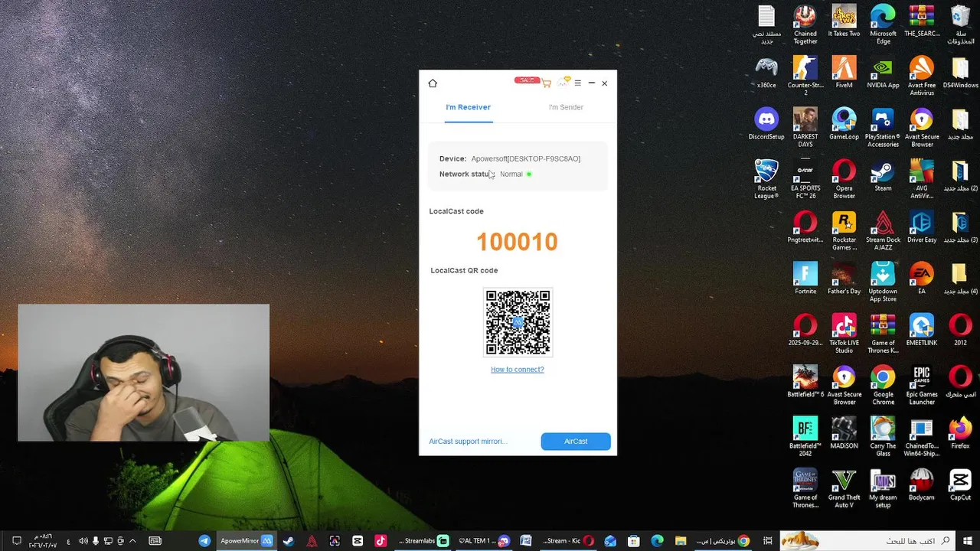Select the x360ce desktop icon
This screenshot has height=551, width=980.
click(x=766, y=73)
